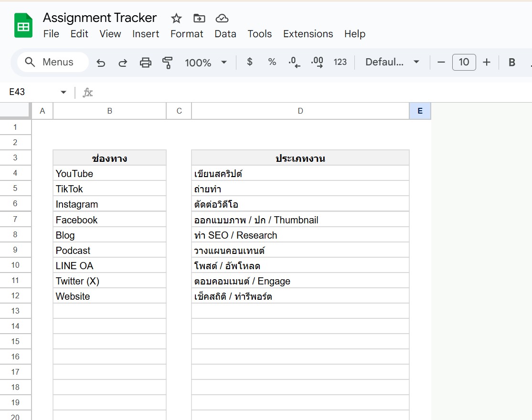Apply currency format using the dollar icon
The height and width of the screenshot is (420, 532).
(x=249, y=62)
